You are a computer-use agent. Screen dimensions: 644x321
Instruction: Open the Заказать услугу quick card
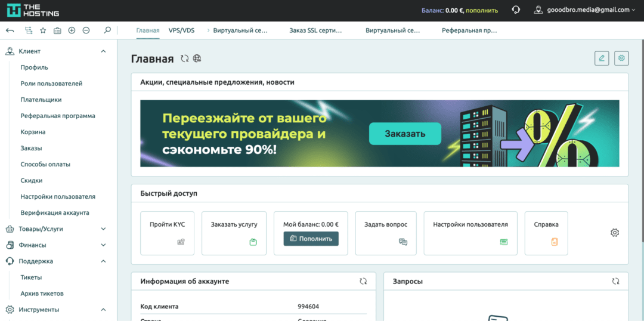(x=234, y=233)
